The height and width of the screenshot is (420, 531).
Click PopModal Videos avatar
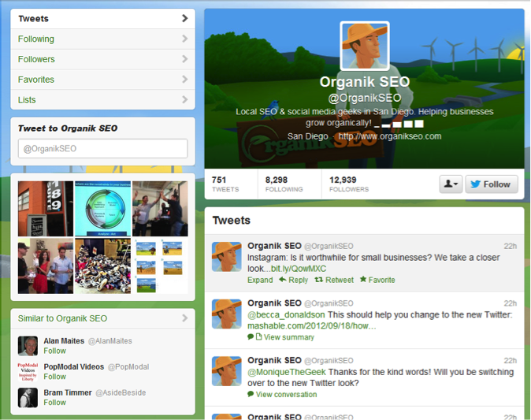(x=28, y=372)
